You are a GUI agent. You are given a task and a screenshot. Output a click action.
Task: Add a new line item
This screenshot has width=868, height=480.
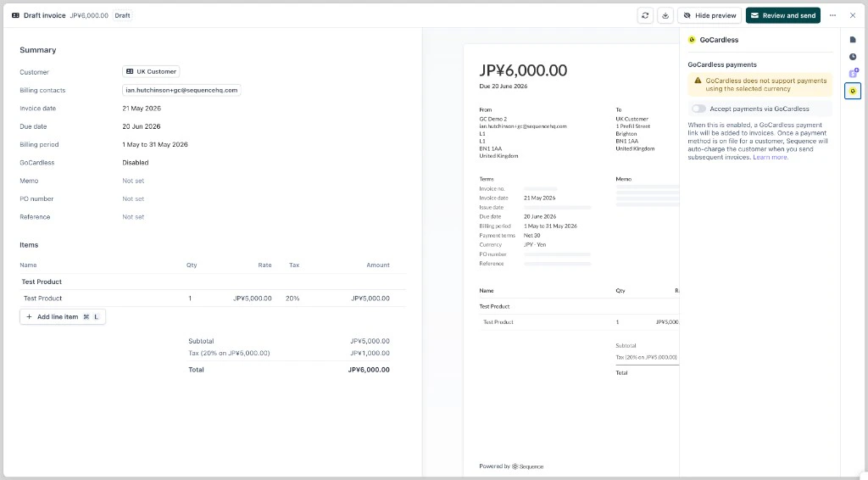coord(63,316)
